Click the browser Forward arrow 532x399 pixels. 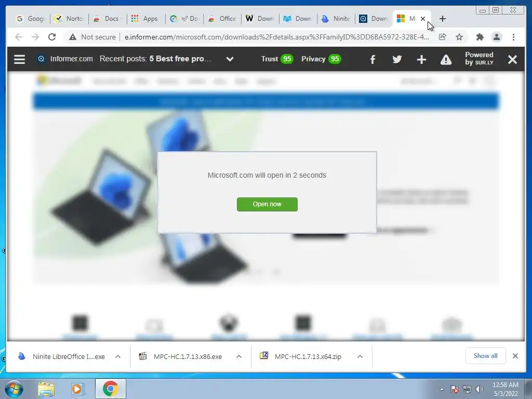tap(35, 37)
